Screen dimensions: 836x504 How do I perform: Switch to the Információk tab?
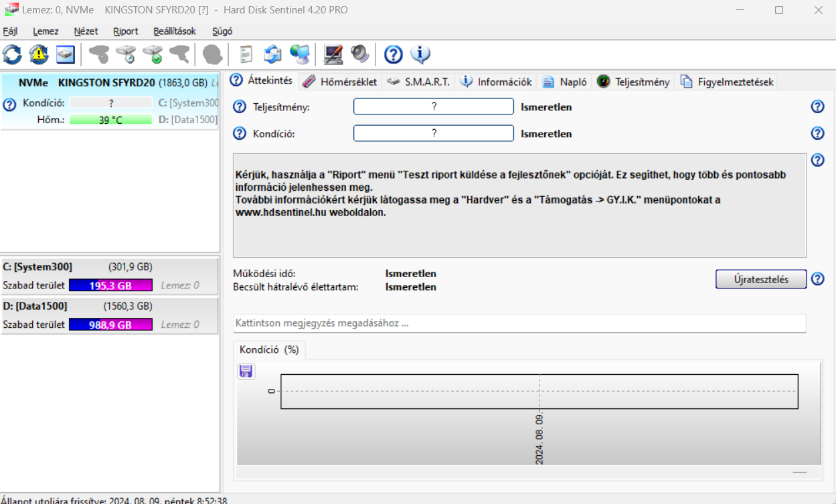pyautogui.click(x=496, y=82)
